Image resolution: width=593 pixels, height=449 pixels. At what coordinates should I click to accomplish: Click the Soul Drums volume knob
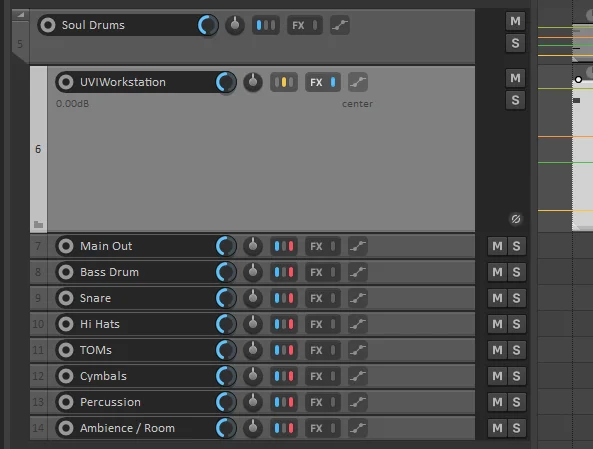[208, 25]
